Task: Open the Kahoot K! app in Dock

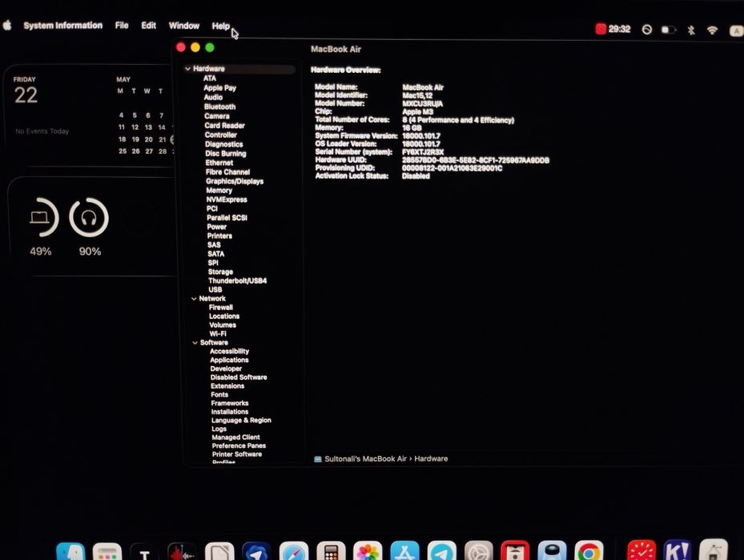Action: [x=677, y=550]
